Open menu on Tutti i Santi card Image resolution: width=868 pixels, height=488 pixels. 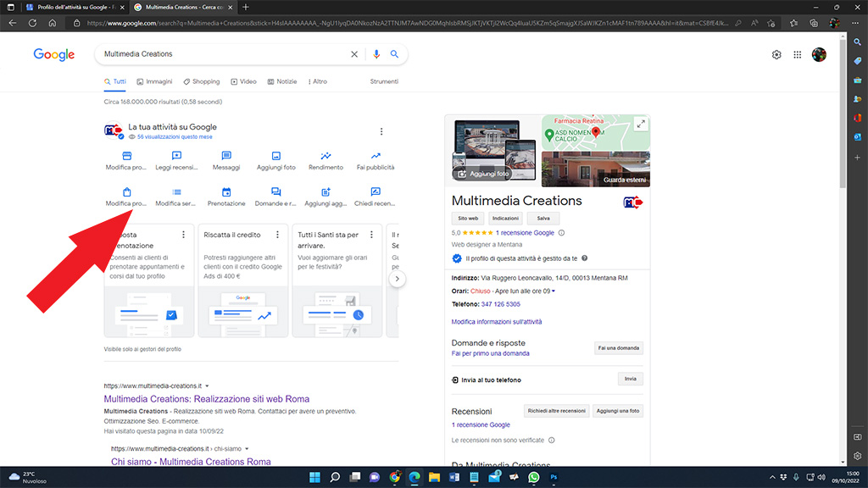click(371, 235)
